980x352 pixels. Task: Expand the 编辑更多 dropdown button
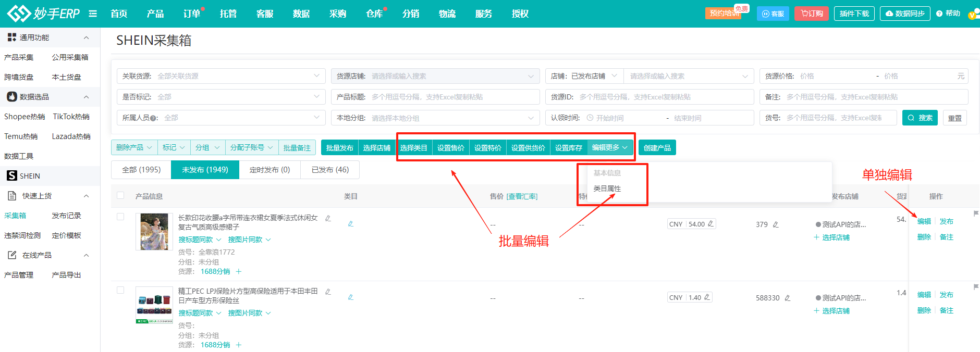tap(610, 148)
